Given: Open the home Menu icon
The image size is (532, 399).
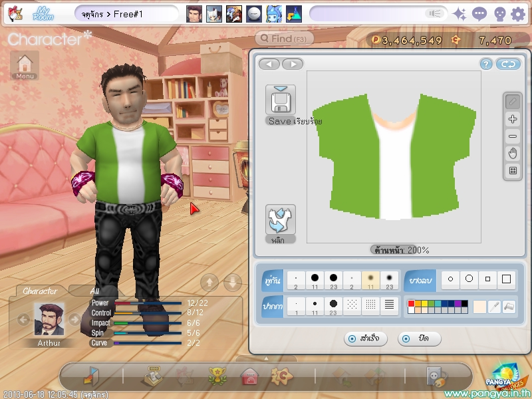Looking at the screenshot, I should [x=25, y=66].
